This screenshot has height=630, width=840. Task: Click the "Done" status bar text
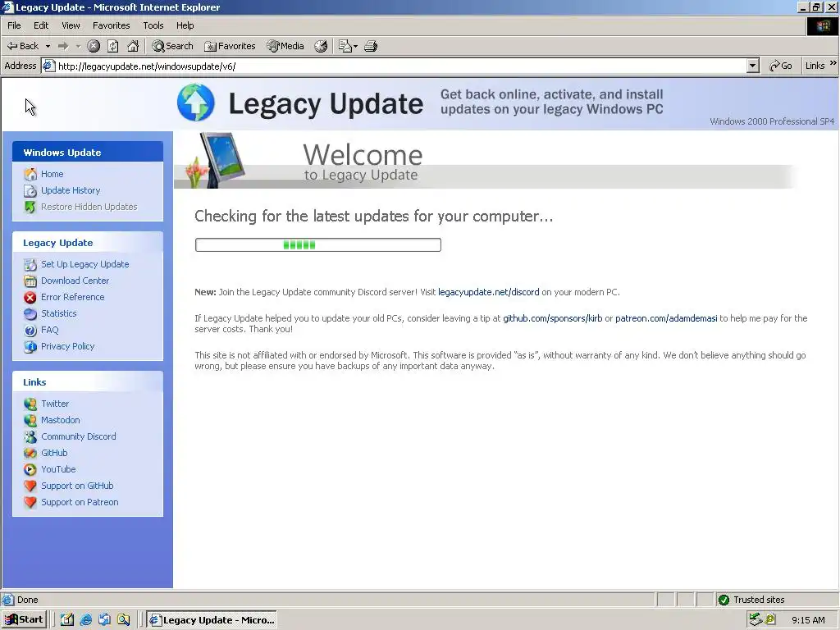click(27, 600)
